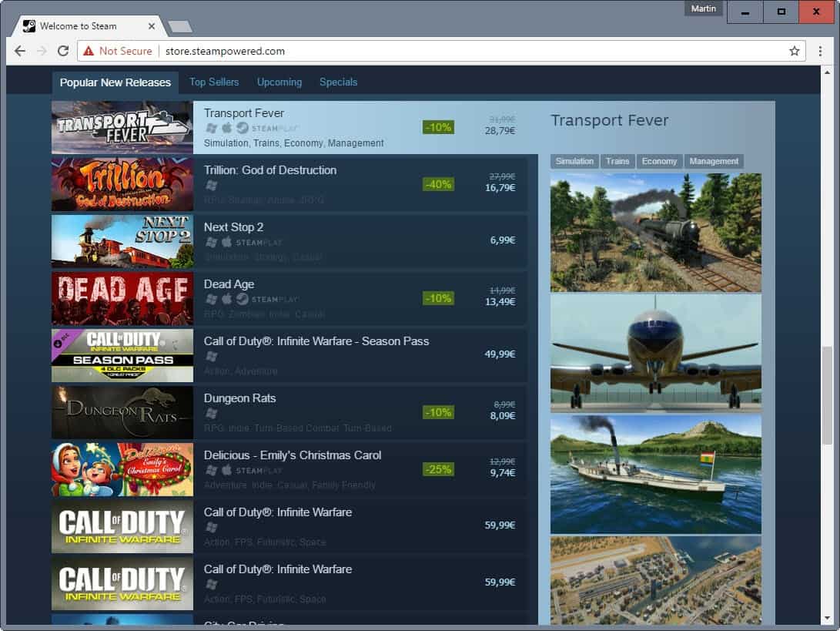Click the Not Secure warning icon
840x631 pixels.
click(x=89, y=51)
